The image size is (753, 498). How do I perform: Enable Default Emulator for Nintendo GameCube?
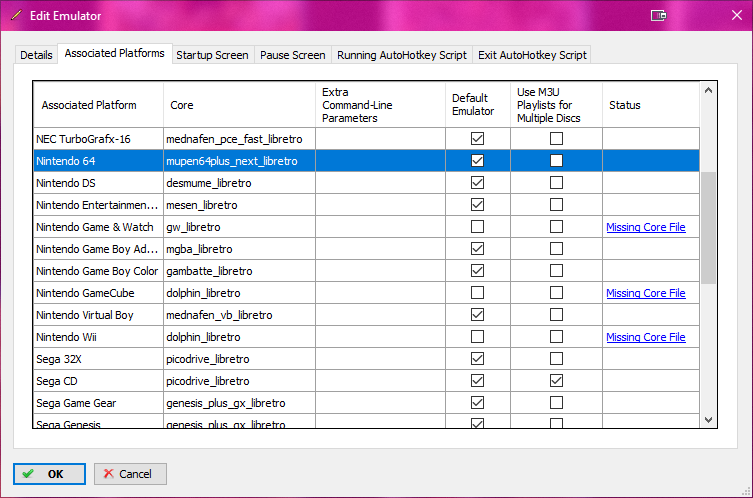(x=477, y=293)
